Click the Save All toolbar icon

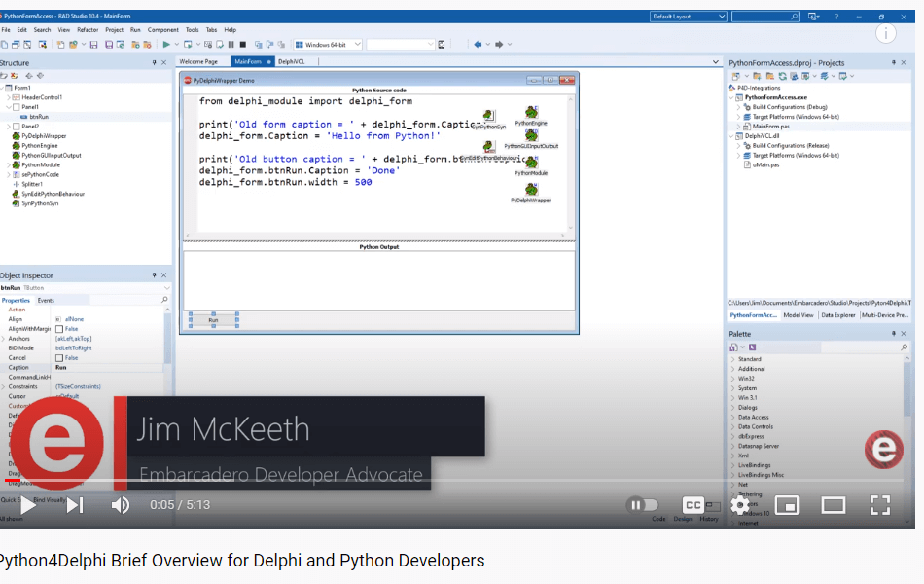[108, 44]
